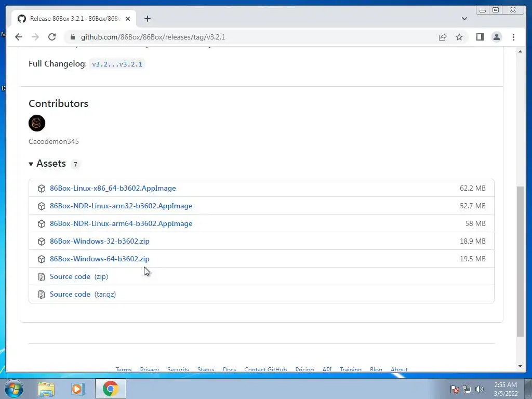Open Action Center flag tray icon

click(x=454, y=389)
